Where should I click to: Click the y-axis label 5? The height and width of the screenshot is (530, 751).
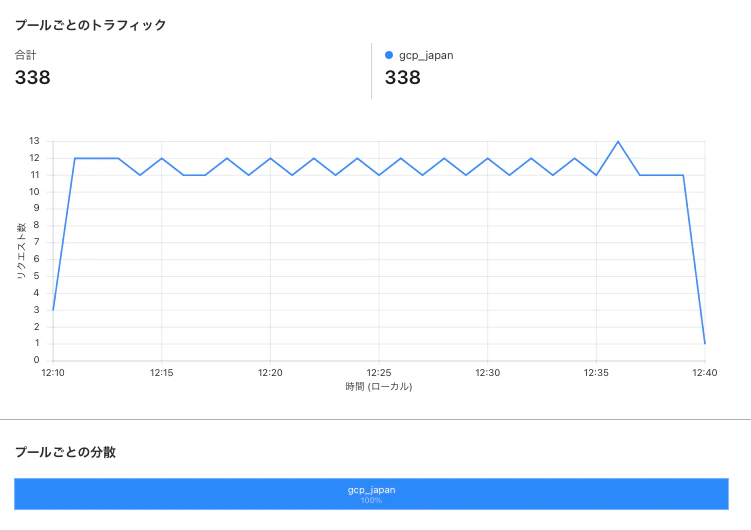[x=36, y=276]
